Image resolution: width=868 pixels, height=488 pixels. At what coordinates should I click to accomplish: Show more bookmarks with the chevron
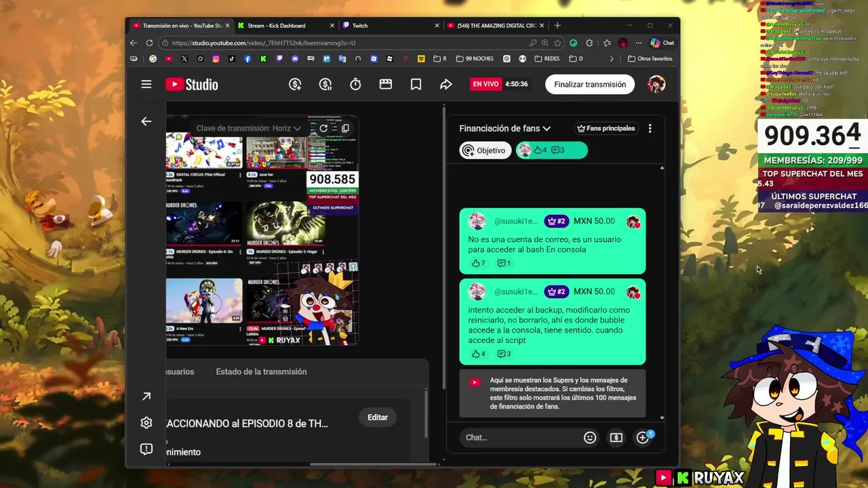[x=612, y=59]
